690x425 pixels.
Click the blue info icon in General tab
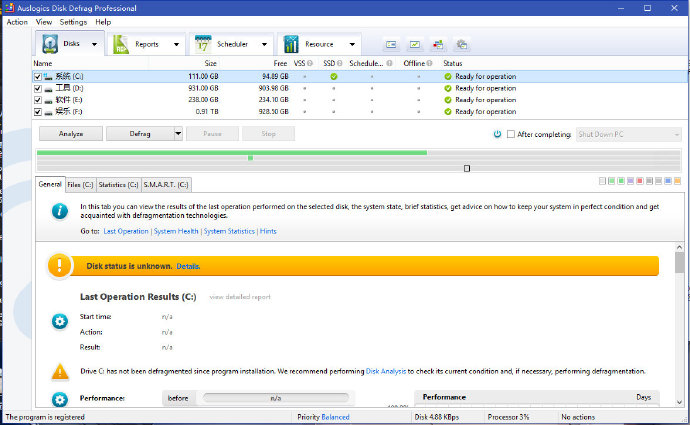[x=60, y=211]
